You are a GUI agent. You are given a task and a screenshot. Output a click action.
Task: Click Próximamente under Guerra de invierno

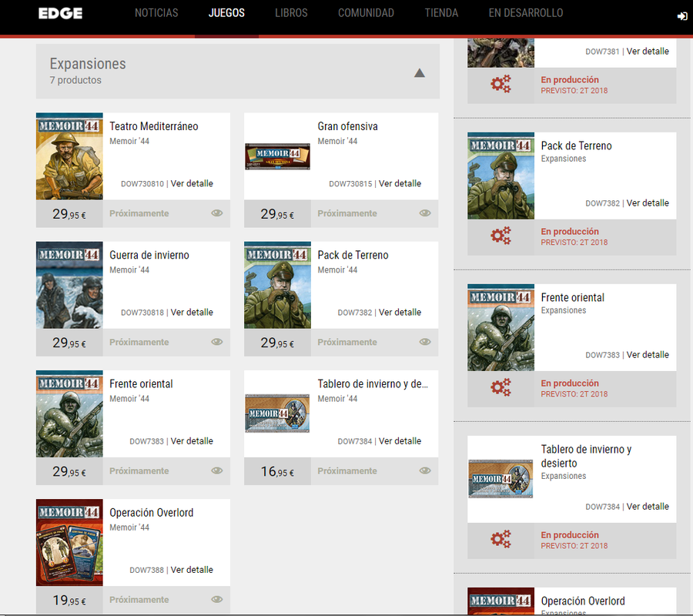pyautogui.click(x=139, y=342)
